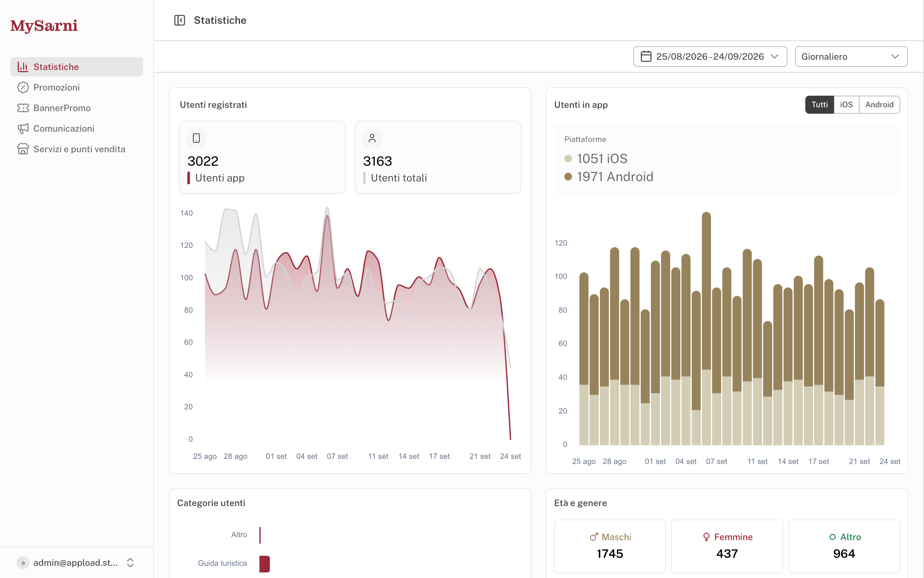The height and width of the screenshot is (578, 924).
Task: Open Comunicazioni in sidebar
Action: point(77,128)
